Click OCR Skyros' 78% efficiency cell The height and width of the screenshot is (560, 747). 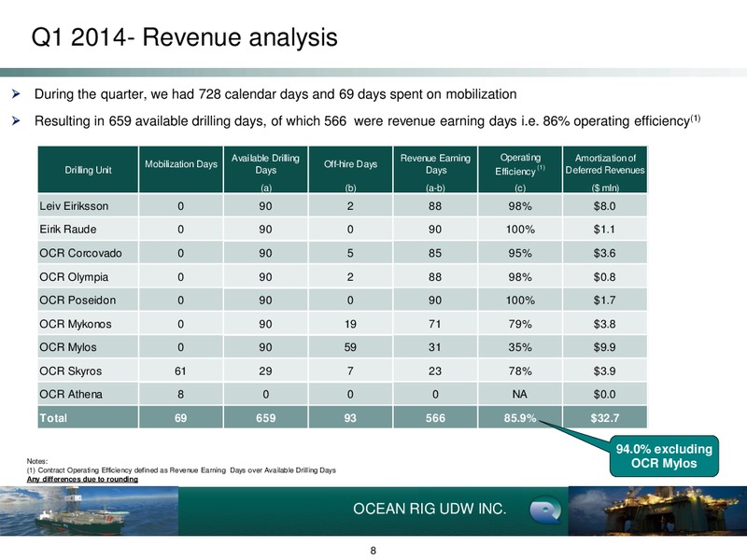[x=520, y=371]
